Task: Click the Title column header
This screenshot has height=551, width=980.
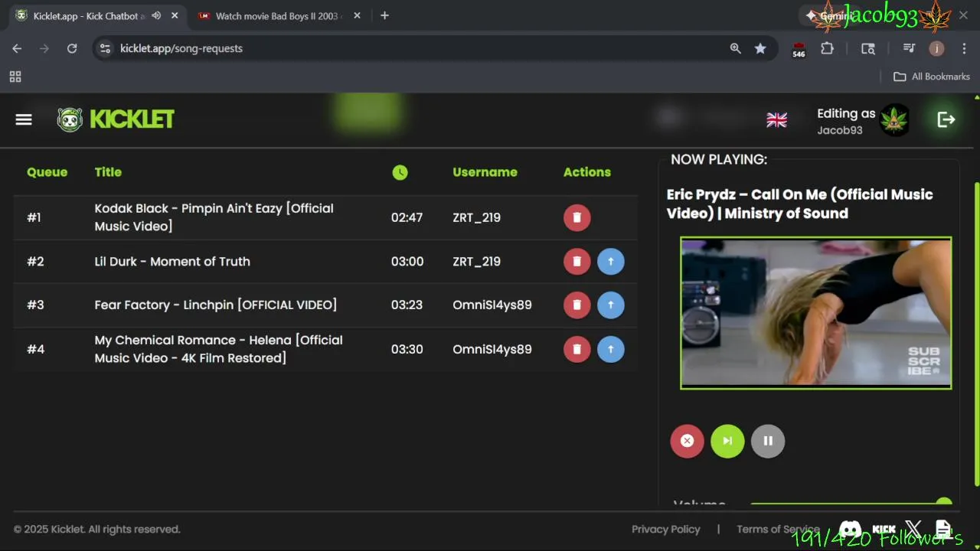Action: point(108,172)
